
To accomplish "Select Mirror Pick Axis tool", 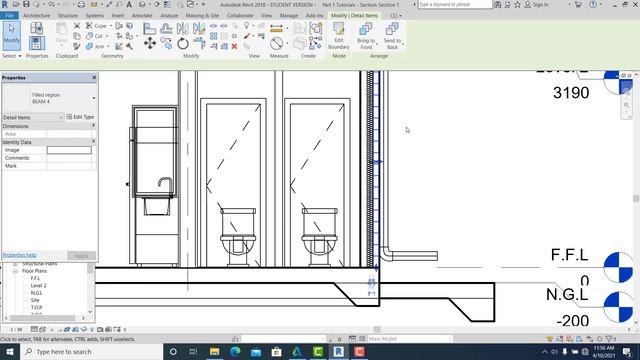I will click(182, 28).
